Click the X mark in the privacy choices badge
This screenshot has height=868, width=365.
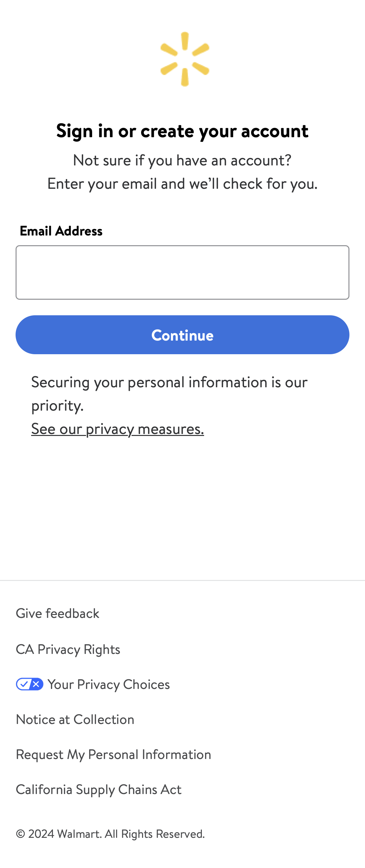[35, 684]
